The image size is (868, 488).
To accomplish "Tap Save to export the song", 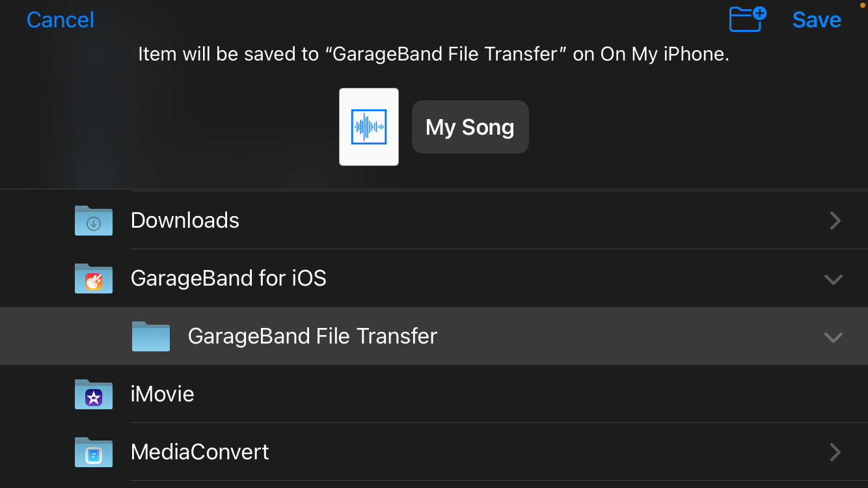I will (817, 20).
